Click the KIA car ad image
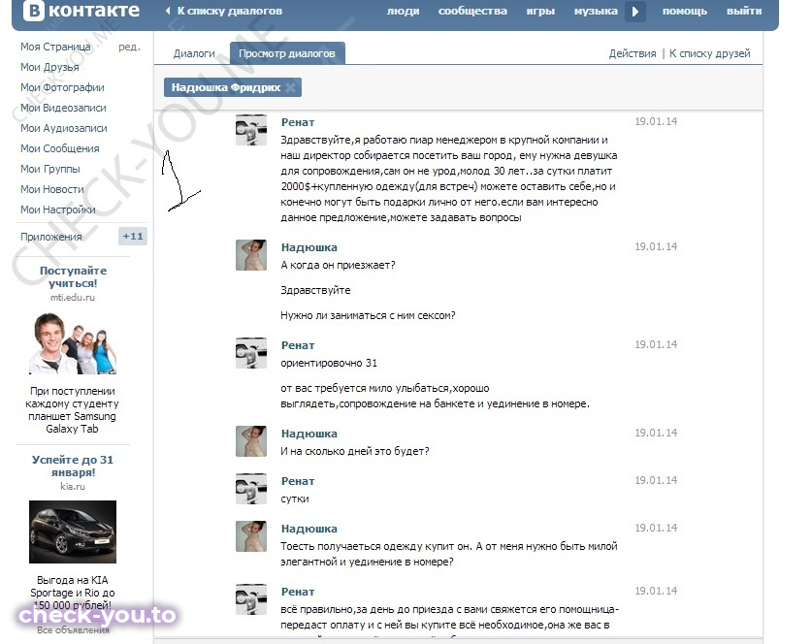The height and width of the screenshot is (644, 812). point(73,531)
